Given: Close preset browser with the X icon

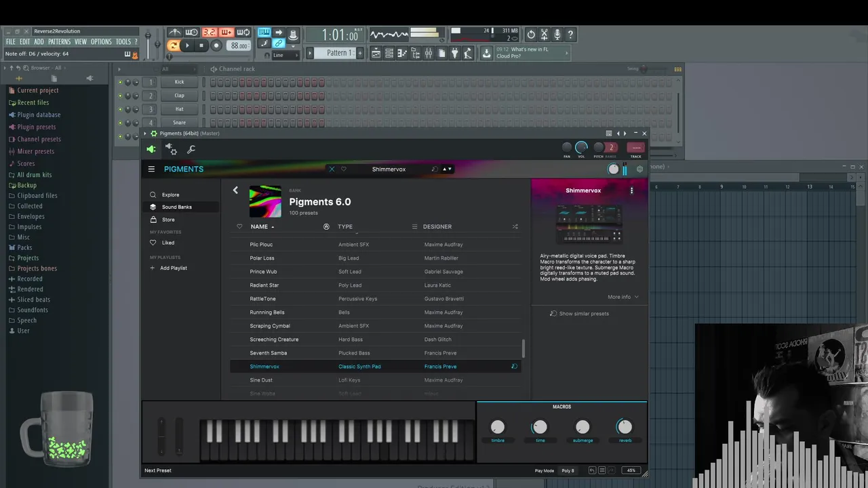Looking at the screenshot, I should 332,169.
